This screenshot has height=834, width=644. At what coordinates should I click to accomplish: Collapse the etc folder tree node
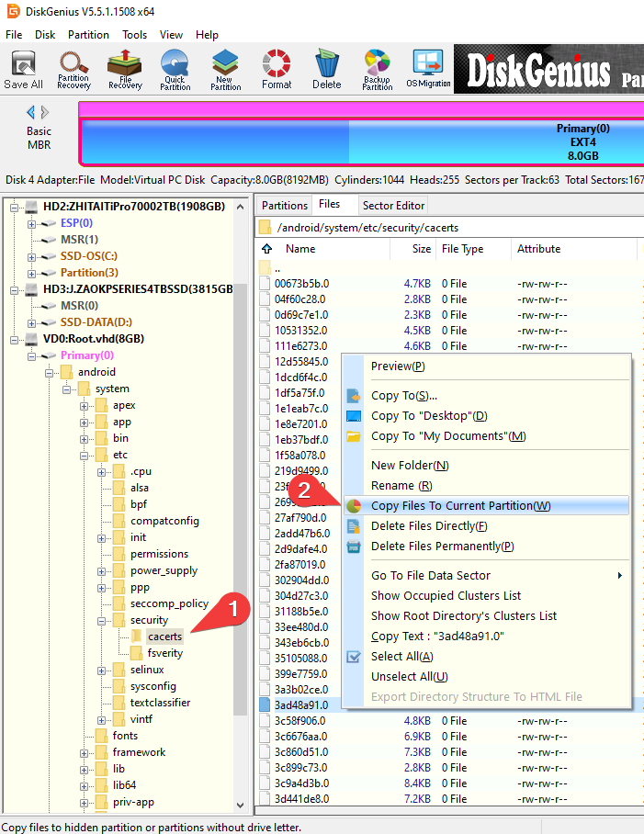84,455
